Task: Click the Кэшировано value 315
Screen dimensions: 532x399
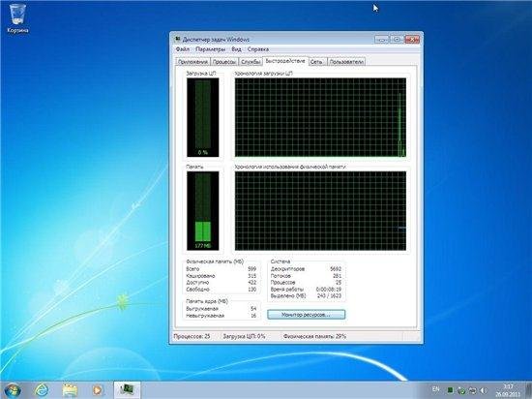Action: 251,276
